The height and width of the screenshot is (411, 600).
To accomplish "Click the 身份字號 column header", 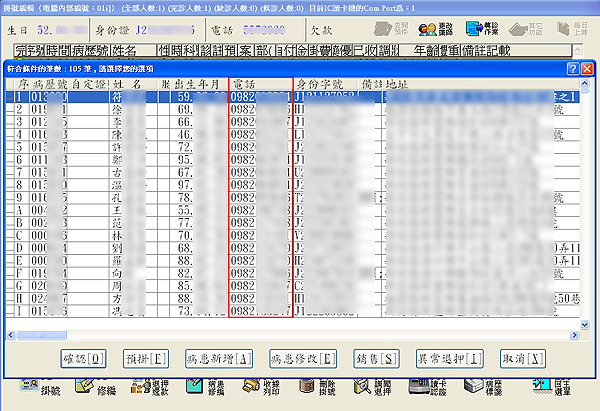I will (322, 87).
